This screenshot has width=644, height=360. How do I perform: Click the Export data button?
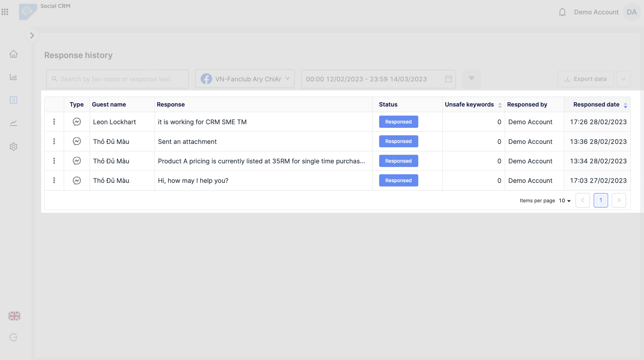(x=586, y=79)
